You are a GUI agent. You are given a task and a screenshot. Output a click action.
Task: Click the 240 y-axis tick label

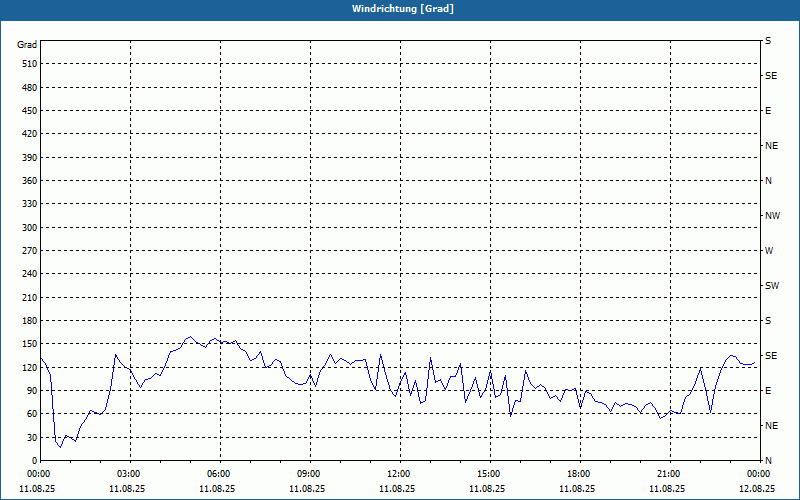30,274
